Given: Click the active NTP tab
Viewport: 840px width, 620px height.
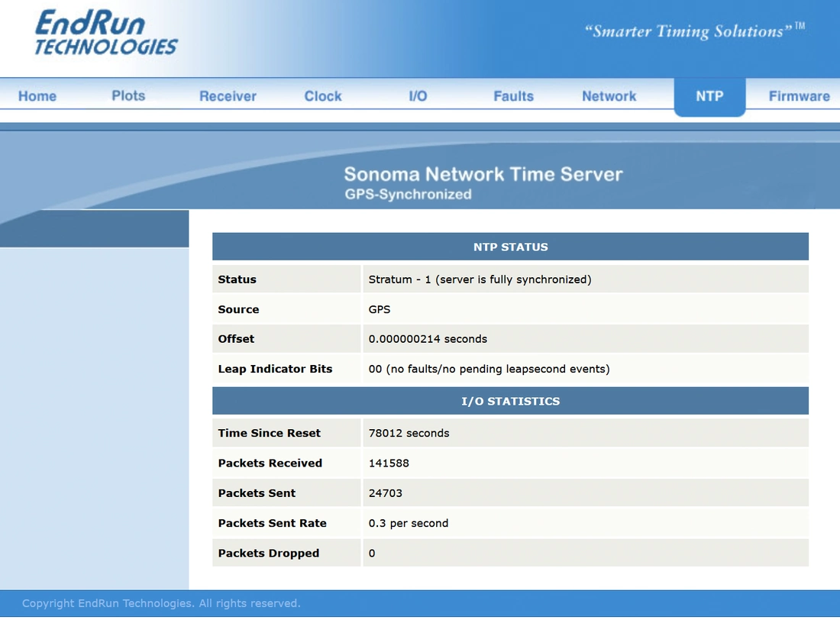Looking at the screenshot, I should 709,96.
